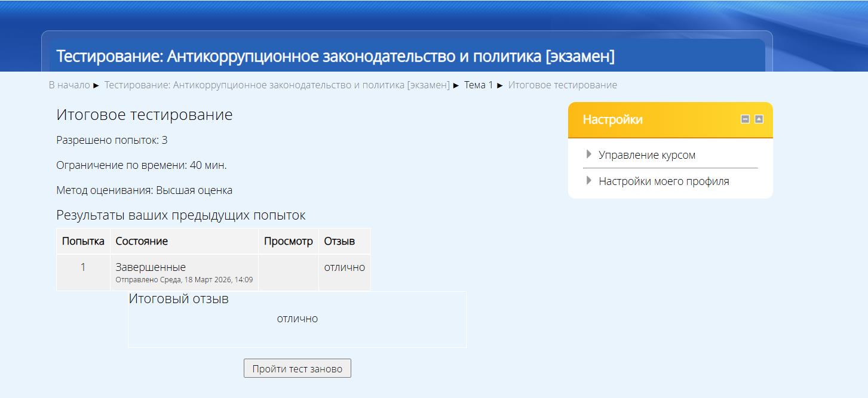Viewport: 868px width, 398px height.
Task: Open Управление курсом settings item
Action: coord(647,155)
